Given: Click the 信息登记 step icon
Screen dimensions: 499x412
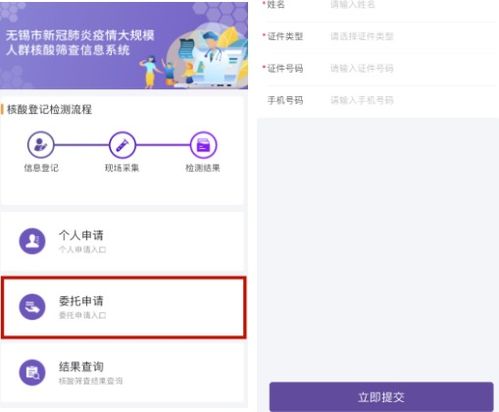Looking at the screenshot, I should click(41, 145).
